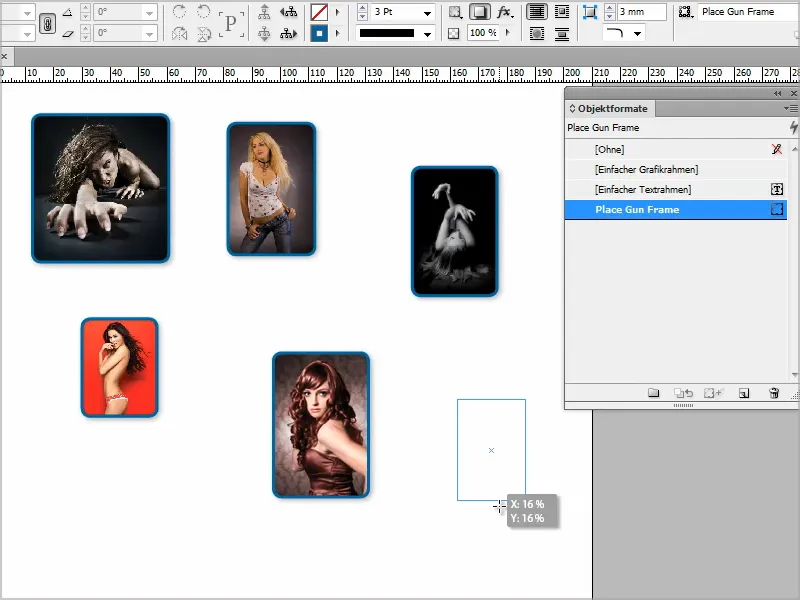Click the quick apply lightning icon
This screenshot has width=800, height=600.
(793, 127)
